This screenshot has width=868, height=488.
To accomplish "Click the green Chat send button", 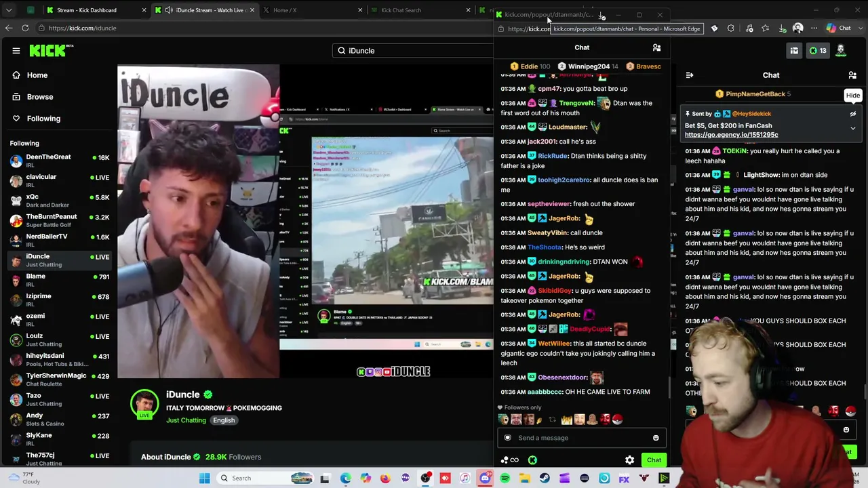I will click(x=654, y=460).
